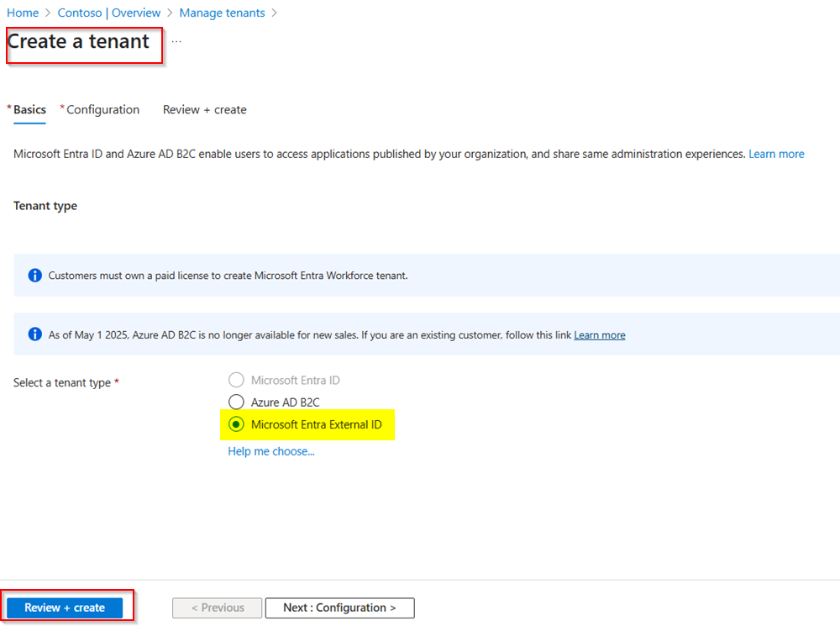Click the Next: Configuration button
The width and height of the screenshot is (840, 626).
coord(339,608)
